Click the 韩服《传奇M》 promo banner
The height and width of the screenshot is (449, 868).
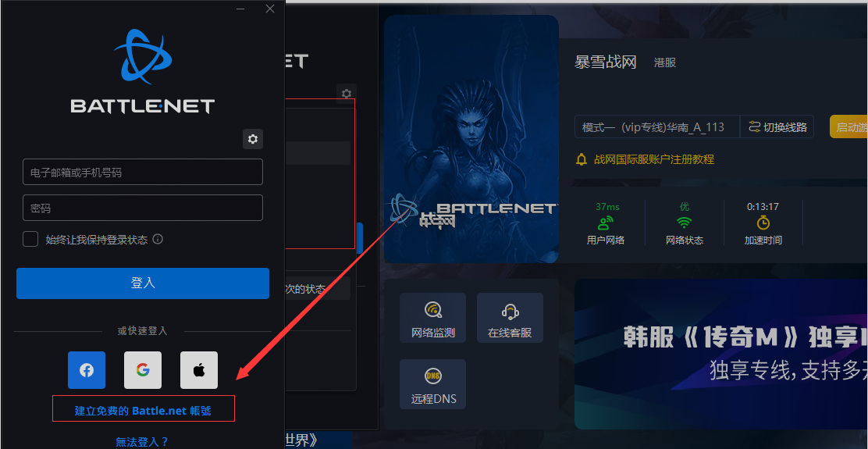pyautogui.click(x=721, y=354)
